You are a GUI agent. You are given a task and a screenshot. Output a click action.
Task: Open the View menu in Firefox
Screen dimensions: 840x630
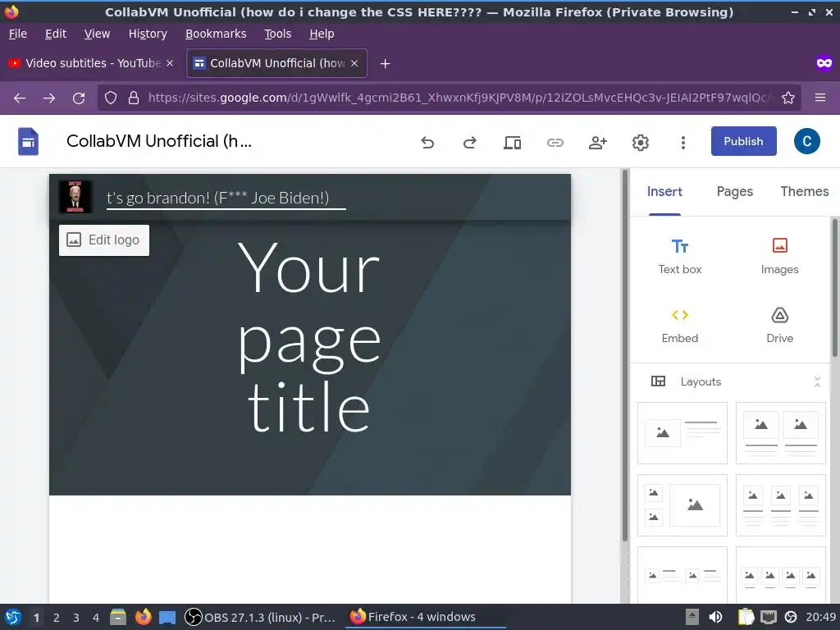[x=97, y=34]
